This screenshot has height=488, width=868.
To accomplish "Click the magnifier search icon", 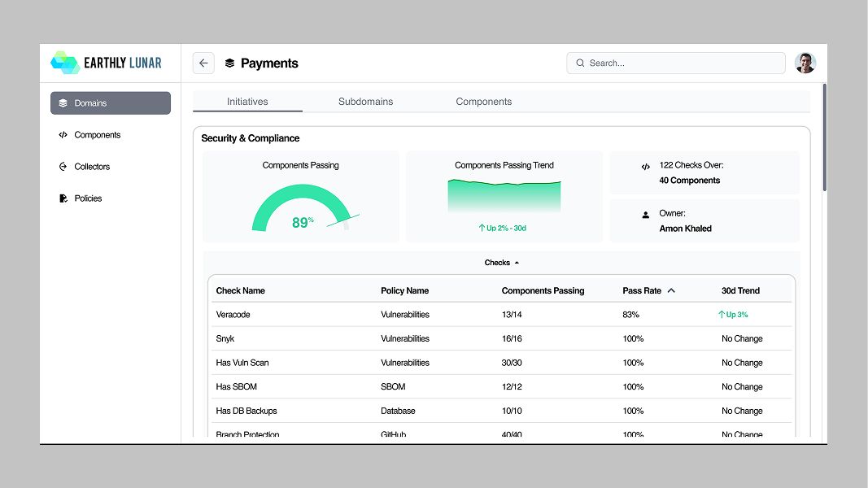I will (580, 63).
